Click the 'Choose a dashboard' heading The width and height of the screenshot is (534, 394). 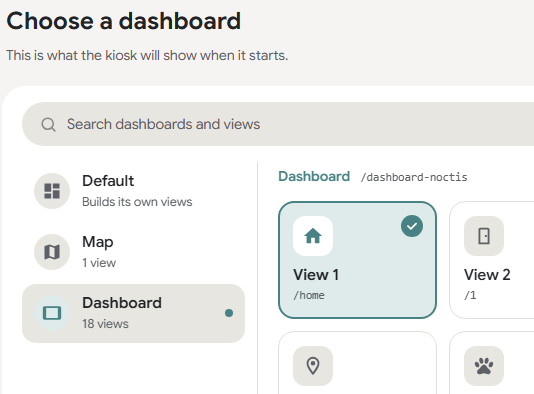pos(124,21)
